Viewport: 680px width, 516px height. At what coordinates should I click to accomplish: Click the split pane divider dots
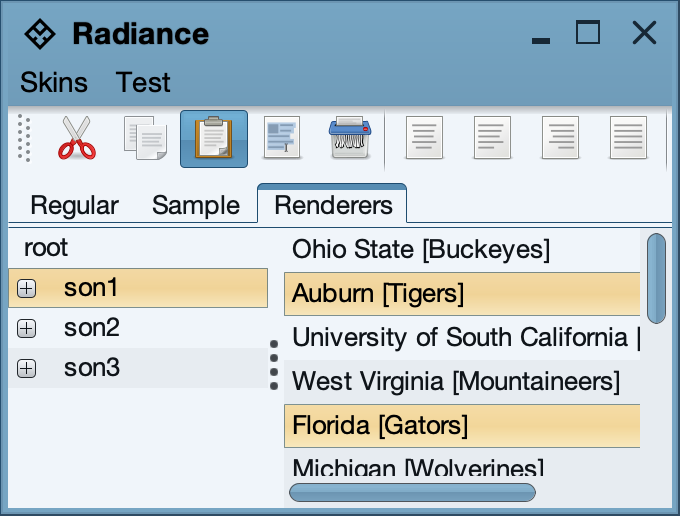(274, 365)
